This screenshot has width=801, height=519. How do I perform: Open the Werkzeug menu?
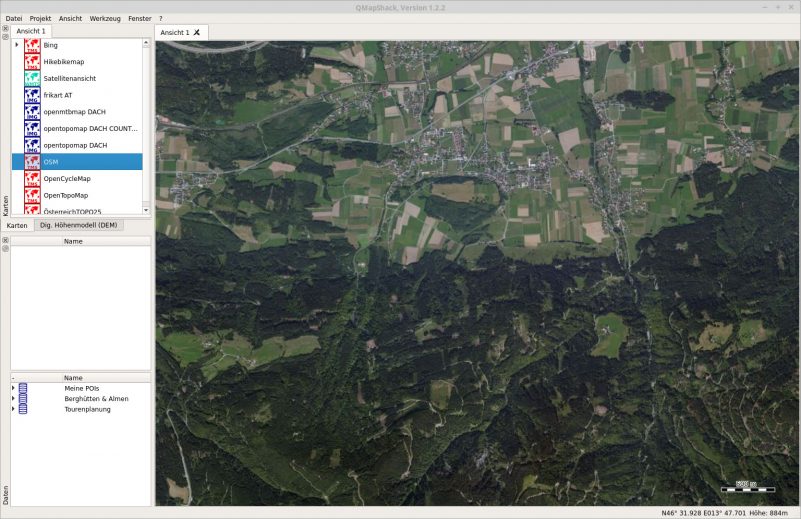[x=105, y=19]
